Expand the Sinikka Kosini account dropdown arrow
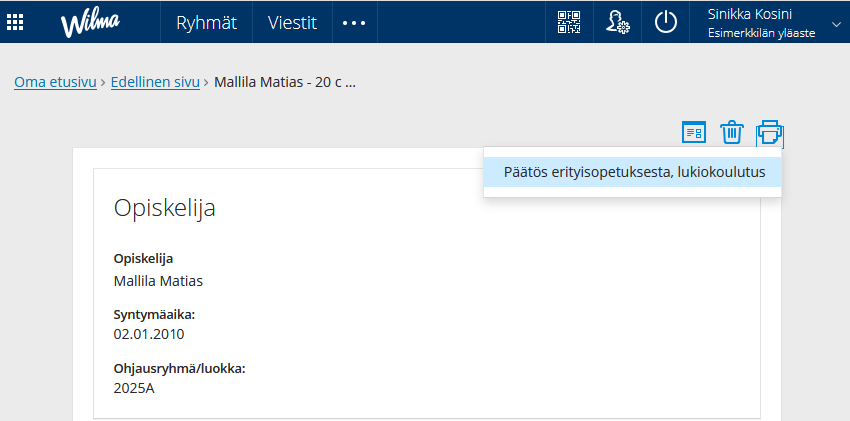850x421 pixels. coord(835,23)
